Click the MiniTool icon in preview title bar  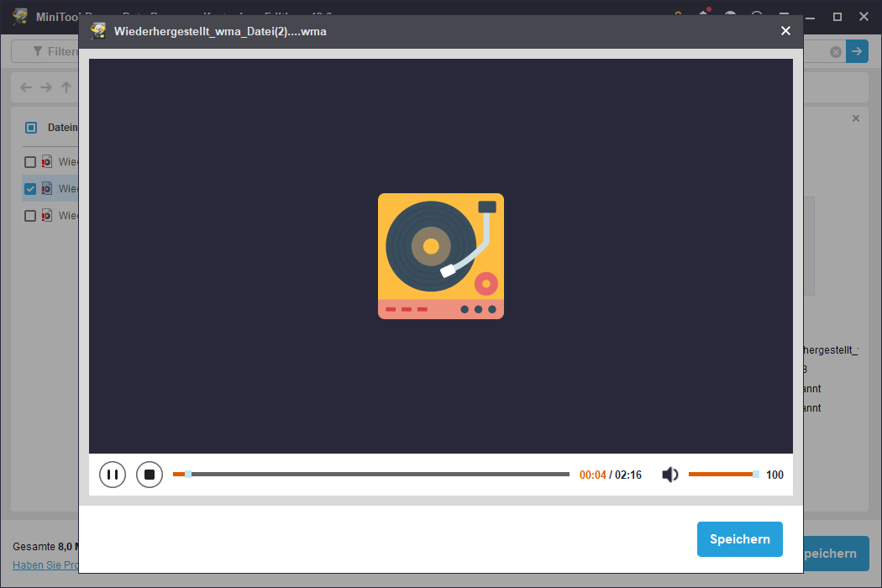(98, 31)
